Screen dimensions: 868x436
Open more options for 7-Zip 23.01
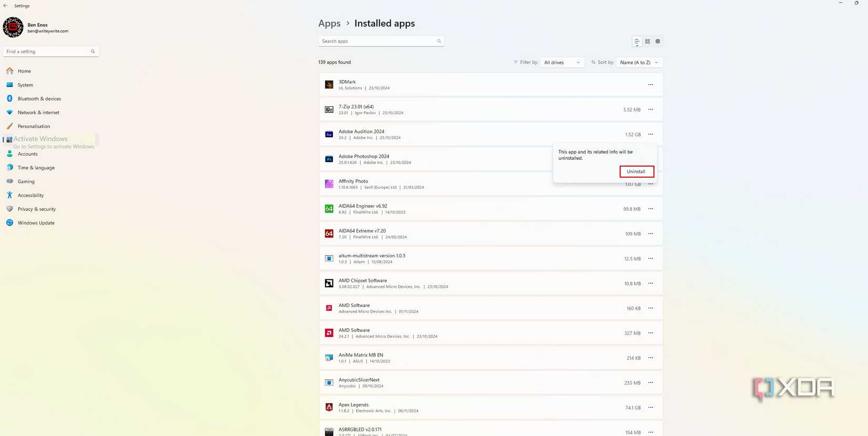coord(651,109)
